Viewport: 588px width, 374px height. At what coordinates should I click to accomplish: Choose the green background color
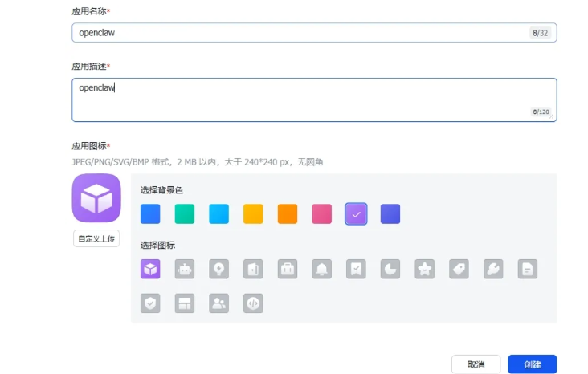pos(185,213)
